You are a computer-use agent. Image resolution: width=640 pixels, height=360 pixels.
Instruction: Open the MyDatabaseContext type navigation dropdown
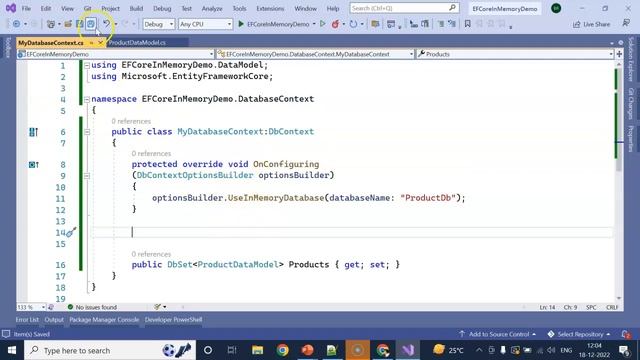pyautogui.click(x=315, y=54)
